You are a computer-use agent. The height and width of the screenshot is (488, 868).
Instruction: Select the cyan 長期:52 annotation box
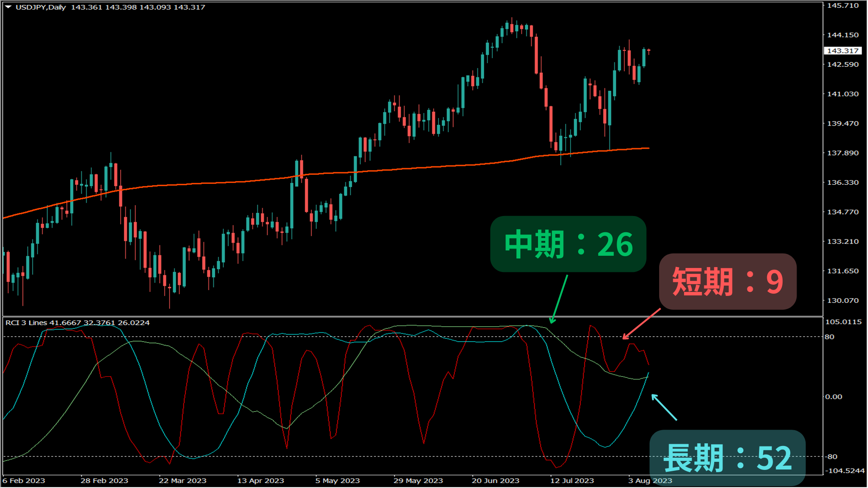pyautogui.click(x=727, y=458)
